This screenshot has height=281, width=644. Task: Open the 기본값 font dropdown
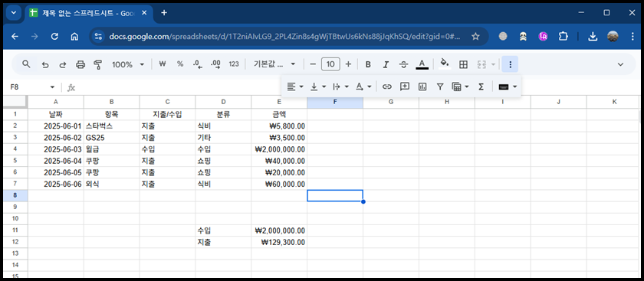[x=274, y=64]
